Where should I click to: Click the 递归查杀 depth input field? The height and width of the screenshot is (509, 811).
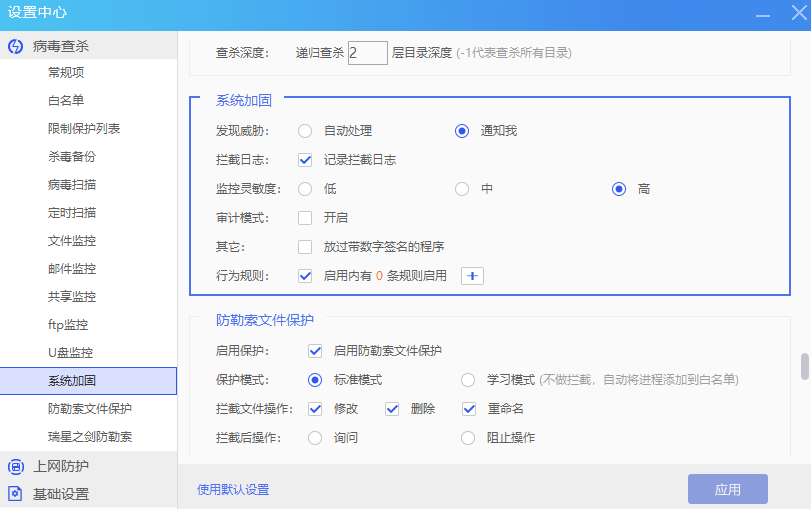(367, 52)
